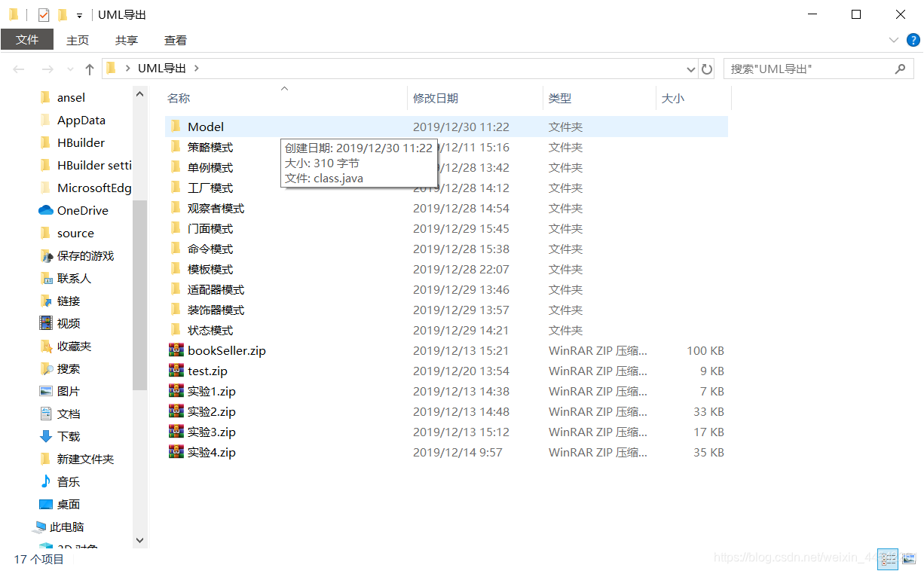Select the 装饰器模式 folder icon
This screenshot has height=571, width=924.
coord(176,310)
